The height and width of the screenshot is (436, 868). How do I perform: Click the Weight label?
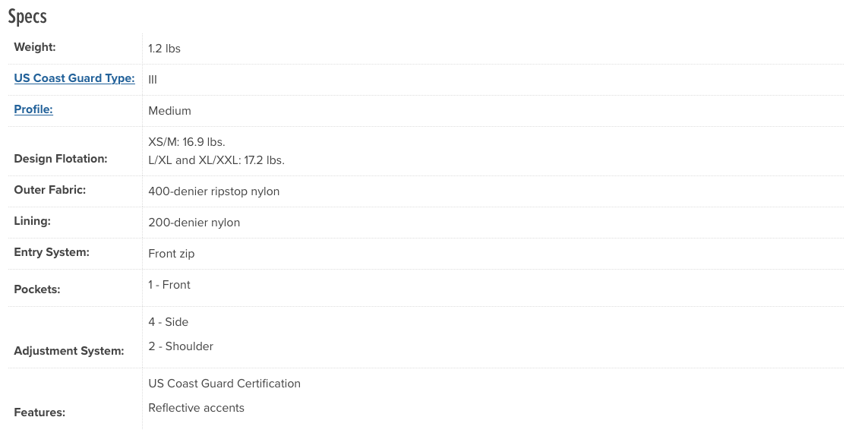(35, 47)
